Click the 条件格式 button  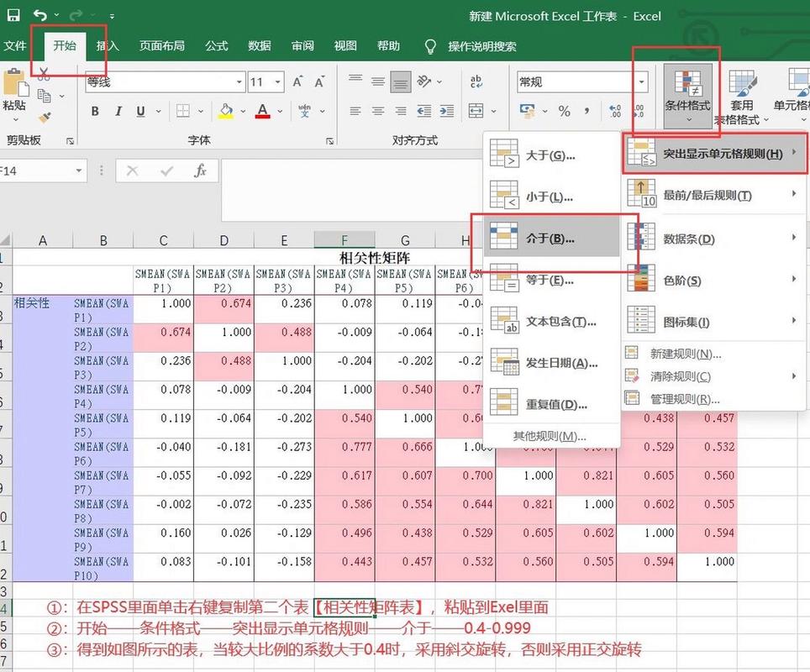687,96
